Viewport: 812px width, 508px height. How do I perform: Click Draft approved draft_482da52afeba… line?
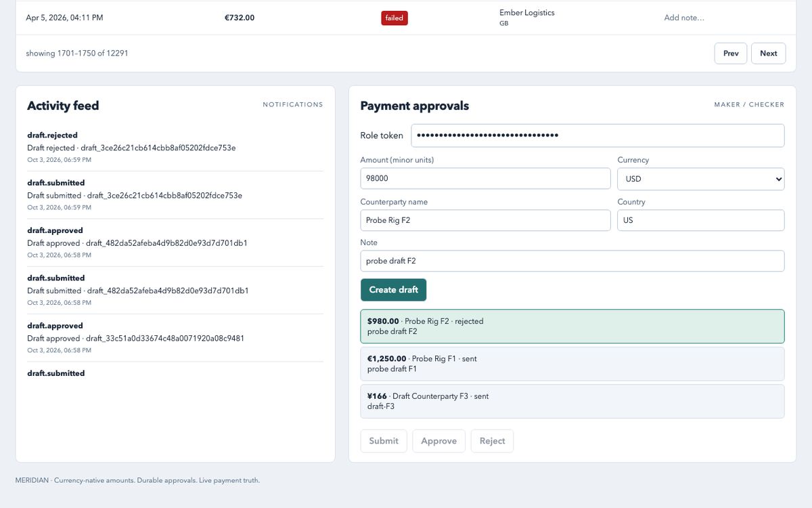pos(137,242)
